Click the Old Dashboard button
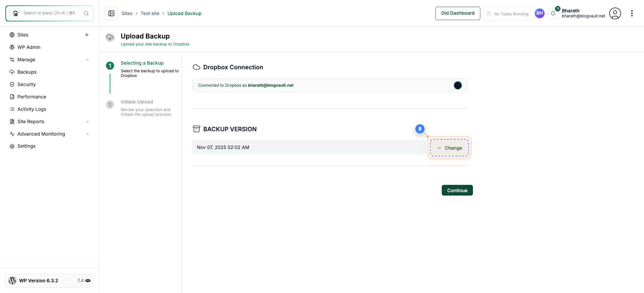This screenshot has height=293, width=644. pyautogui.click(x=458, y=13)
